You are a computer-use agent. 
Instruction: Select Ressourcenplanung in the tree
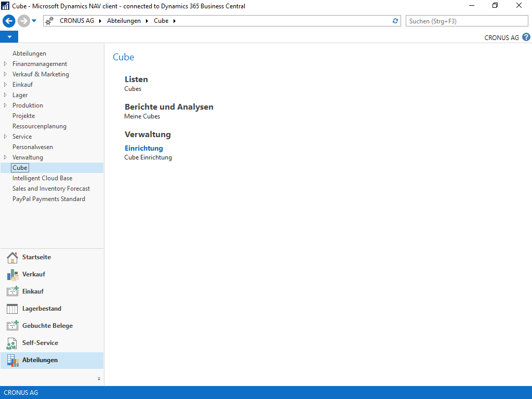click(x=39, y=126)
